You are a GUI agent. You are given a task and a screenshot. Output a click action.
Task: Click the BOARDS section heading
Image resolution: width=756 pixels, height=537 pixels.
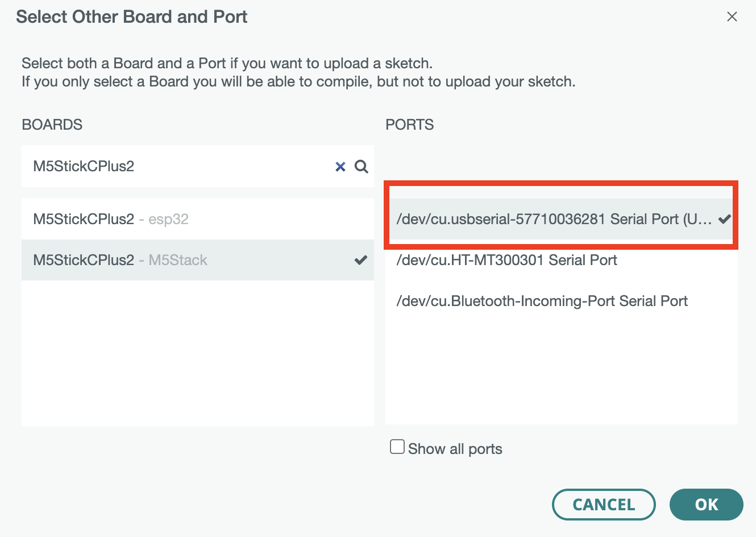coord(52,125)
